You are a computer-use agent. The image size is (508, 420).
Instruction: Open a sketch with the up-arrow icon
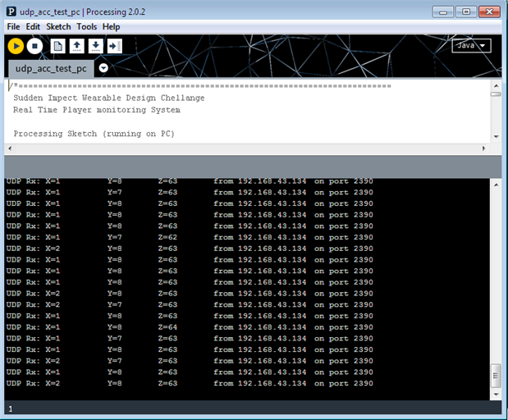[77, 46]
